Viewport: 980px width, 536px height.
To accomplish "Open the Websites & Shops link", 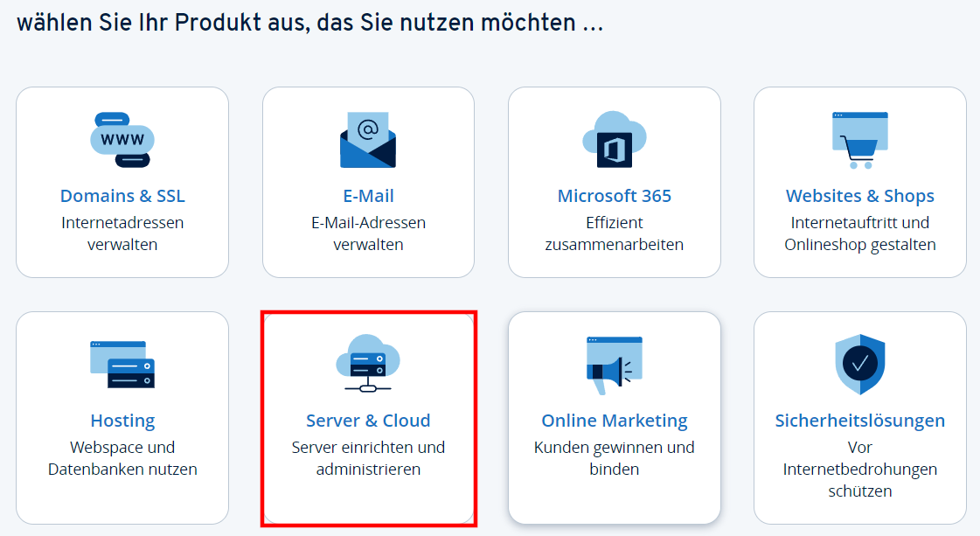I will (860, 197).
